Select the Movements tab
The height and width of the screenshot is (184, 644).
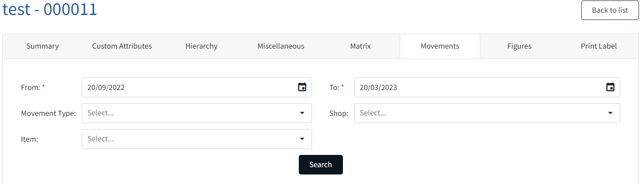pyautogui.click(x=440, y=46)
